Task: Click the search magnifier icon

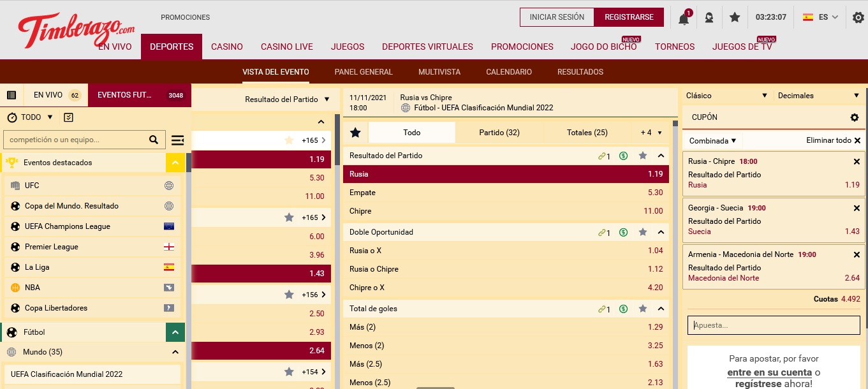Action: click(x=154, y=140)
